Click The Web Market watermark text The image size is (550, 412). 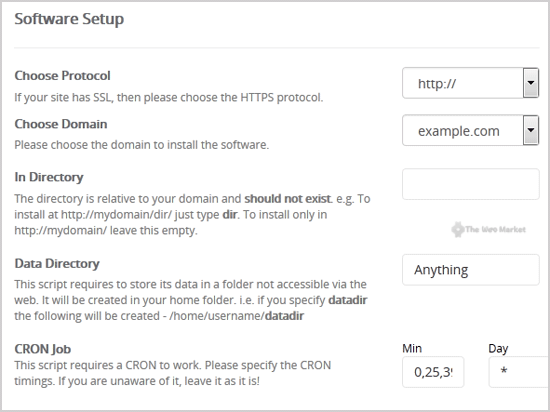pyautogui.click(x=495, y=230)
